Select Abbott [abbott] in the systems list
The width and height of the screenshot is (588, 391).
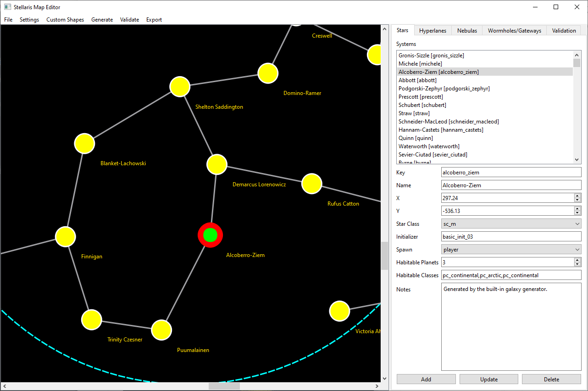tap(485, 80)
